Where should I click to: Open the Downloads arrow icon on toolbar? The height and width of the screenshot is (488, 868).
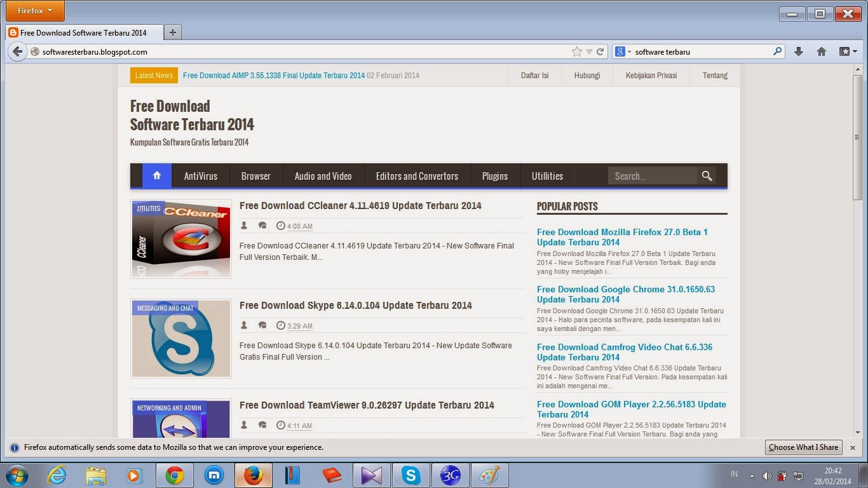[x=799, y=51]
